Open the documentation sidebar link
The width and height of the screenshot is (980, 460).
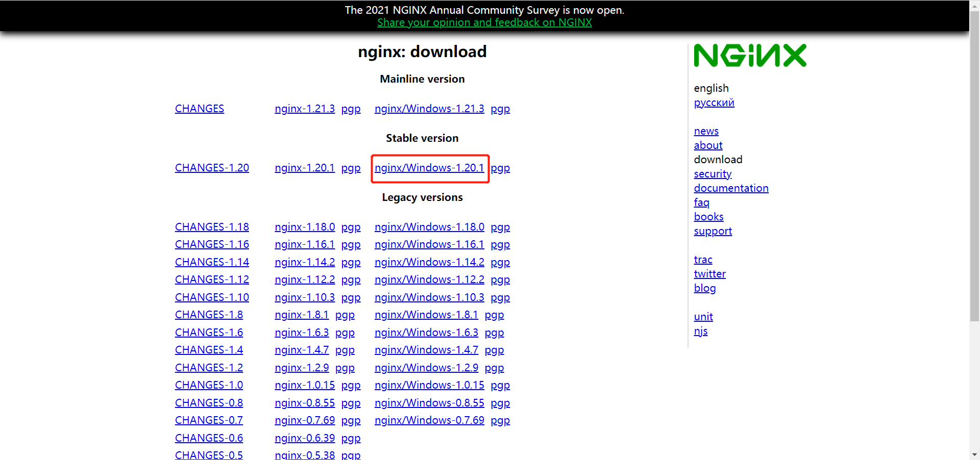click(x=731, y=188)
